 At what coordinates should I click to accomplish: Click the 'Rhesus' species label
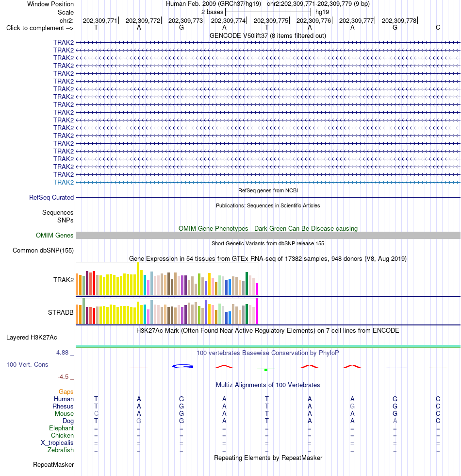tap(63, 407)
